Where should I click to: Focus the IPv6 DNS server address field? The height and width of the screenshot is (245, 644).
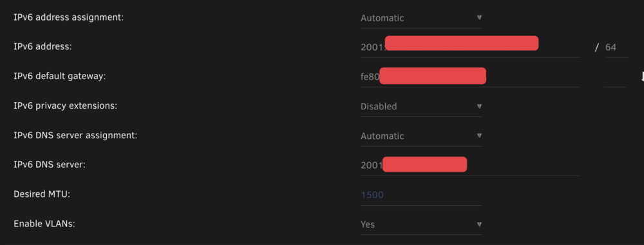[470, 165]
